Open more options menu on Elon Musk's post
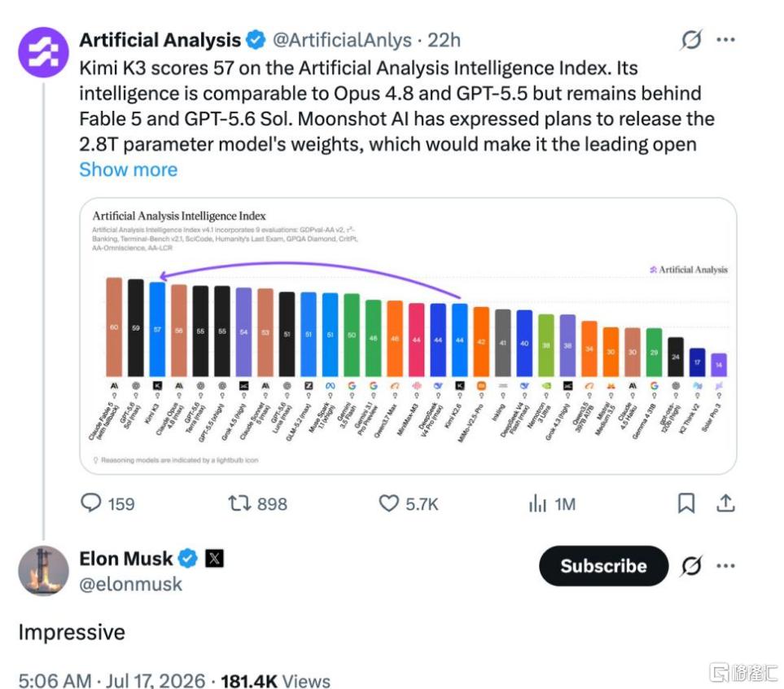Screen dimensions: 784x689 [725, 566]
